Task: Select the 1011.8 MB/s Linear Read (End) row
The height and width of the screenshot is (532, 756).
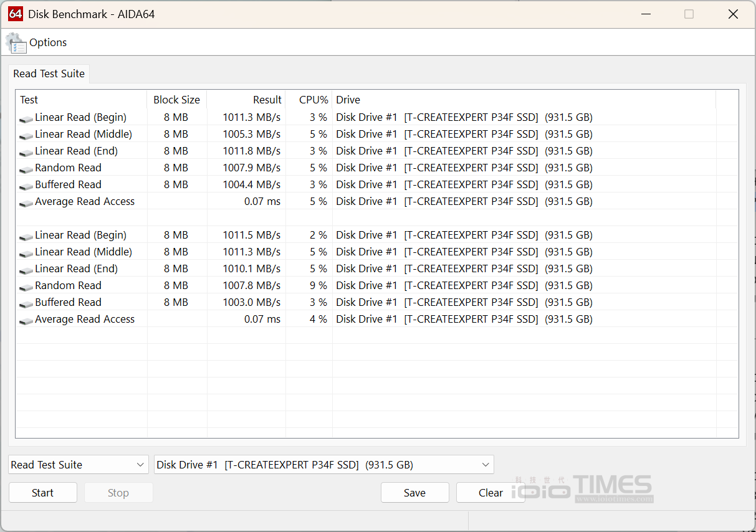Action: tap(252, 151)
